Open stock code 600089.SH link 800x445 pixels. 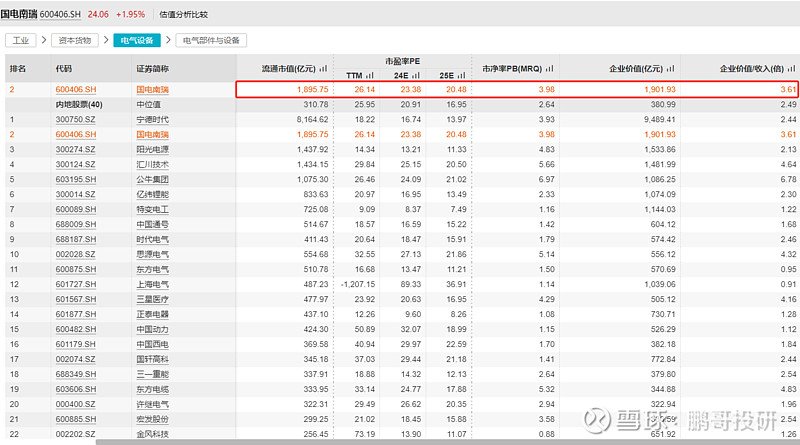tap(76, 209)
